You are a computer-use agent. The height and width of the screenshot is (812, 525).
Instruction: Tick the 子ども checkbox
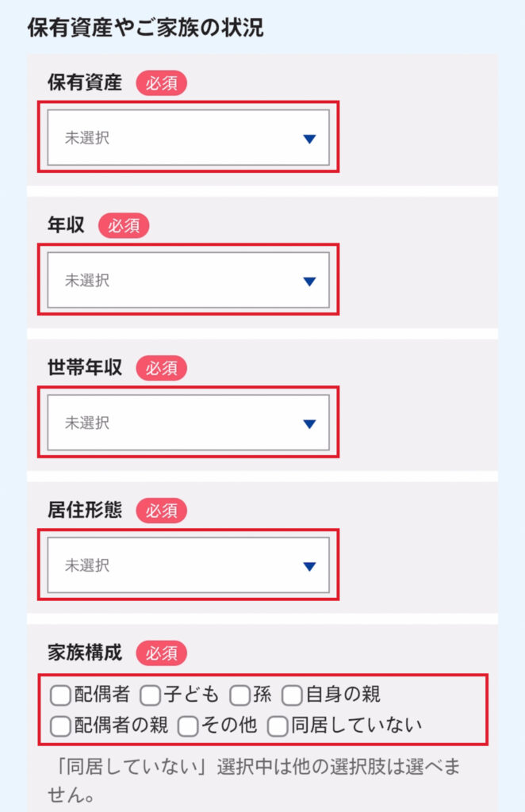point(150,695)
